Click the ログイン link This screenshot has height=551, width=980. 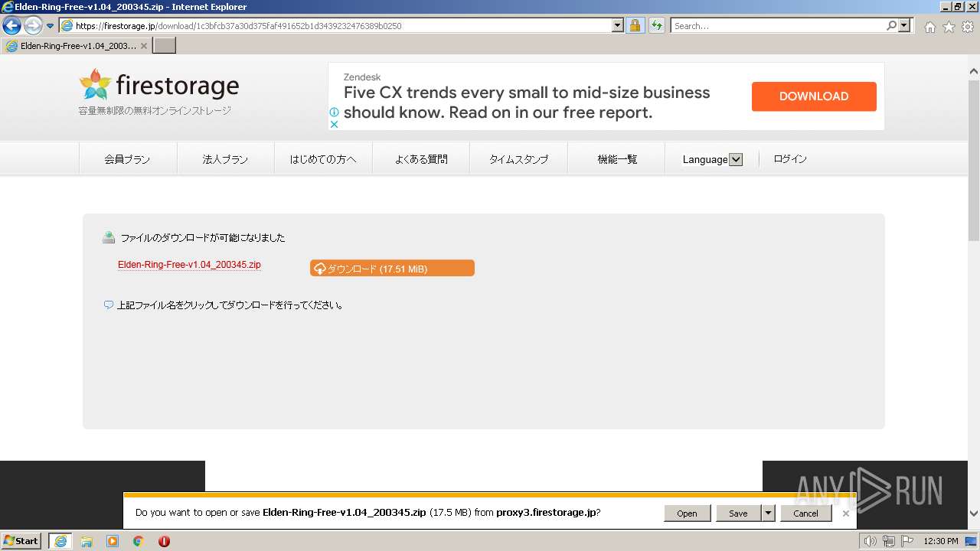[x=790, y=159]
